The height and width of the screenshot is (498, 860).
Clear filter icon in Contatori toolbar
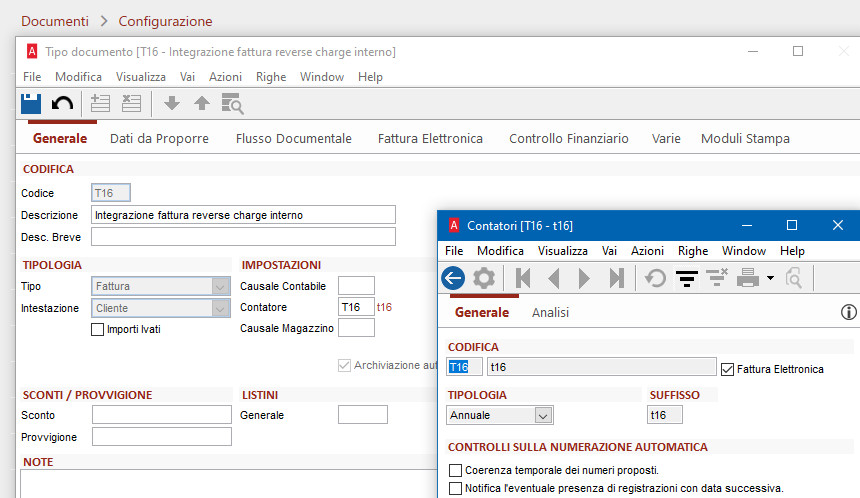pyautogui.click(x=717, y=278)
